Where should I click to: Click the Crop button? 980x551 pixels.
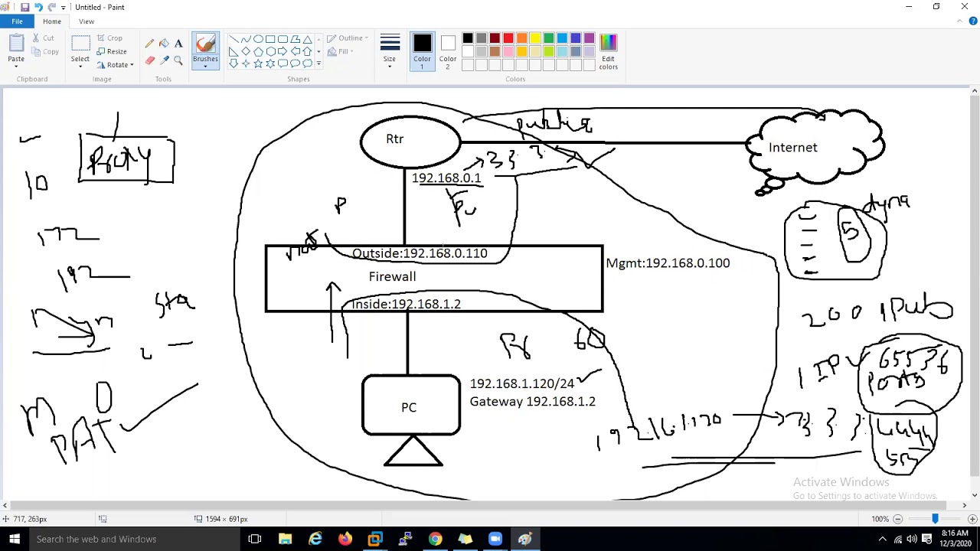[x=109, y=37]
